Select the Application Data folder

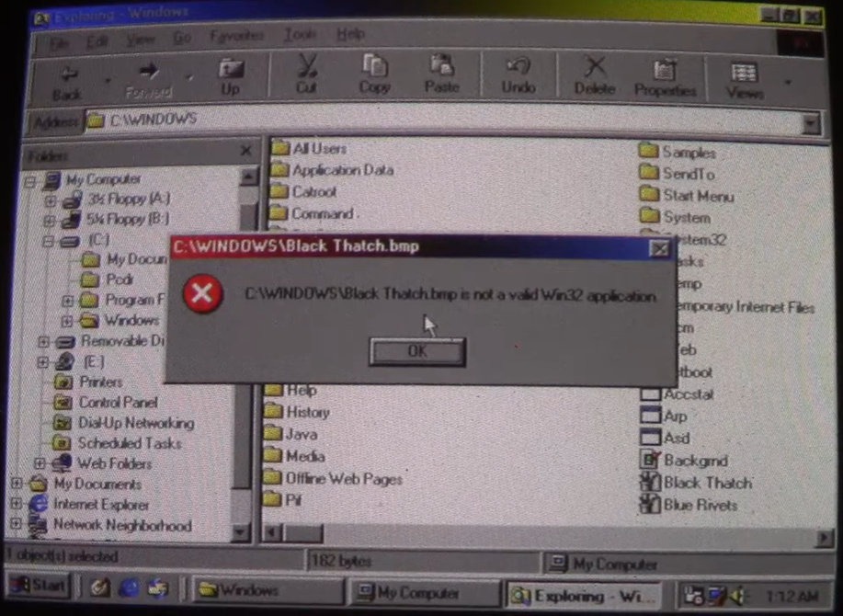coord(343,170)
